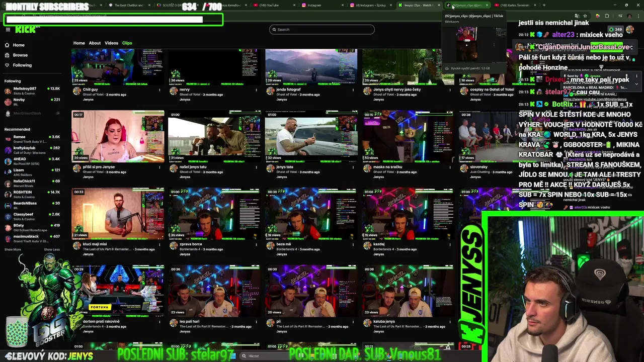Open options menu for 'beze mě' clip
This screenshot has width=644, height=362.
353,245
